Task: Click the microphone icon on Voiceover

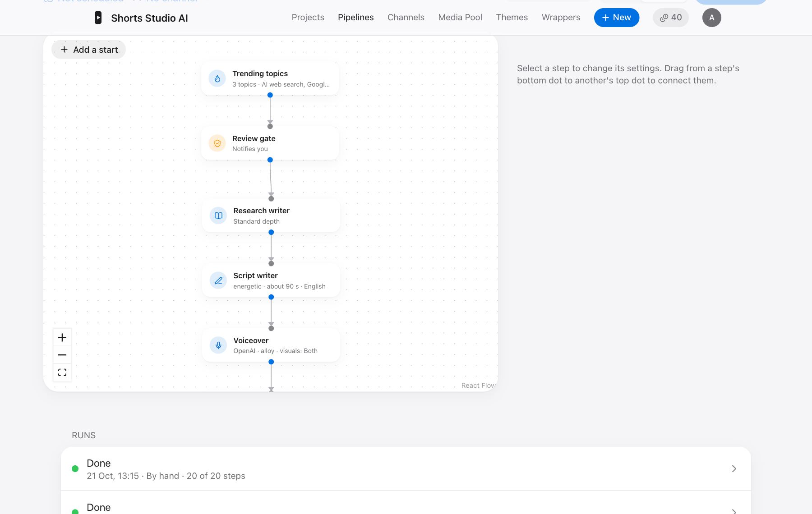Action: pos(218,345)
